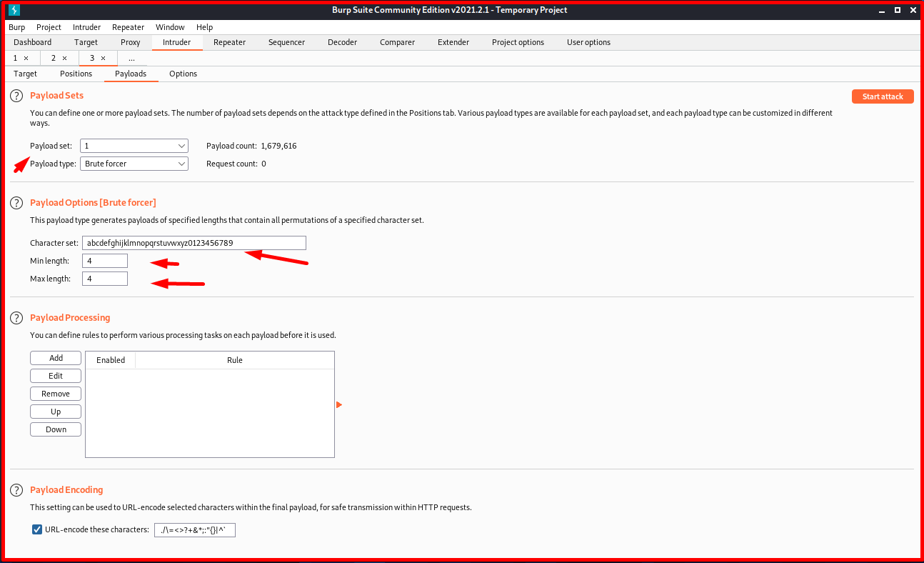The height and width of the screenshot is (563, 924).
Task: Click the Start attack button
Action: (883, 96)
